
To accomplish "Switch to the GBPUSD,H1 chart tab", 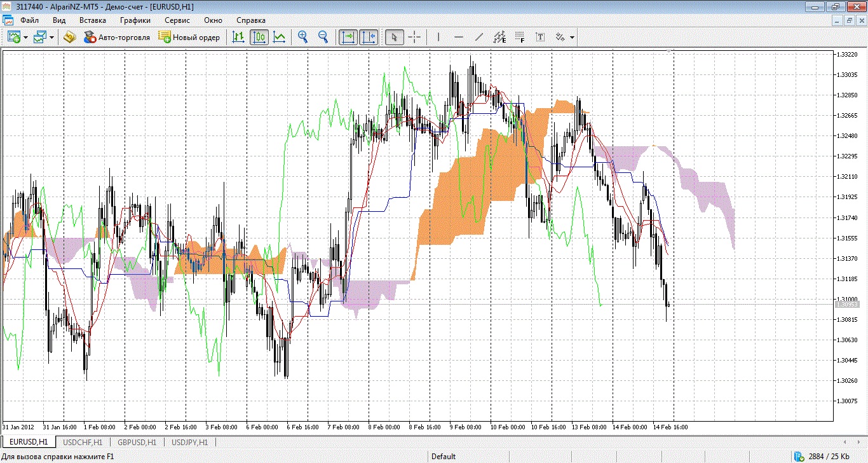I will [137, 442].
